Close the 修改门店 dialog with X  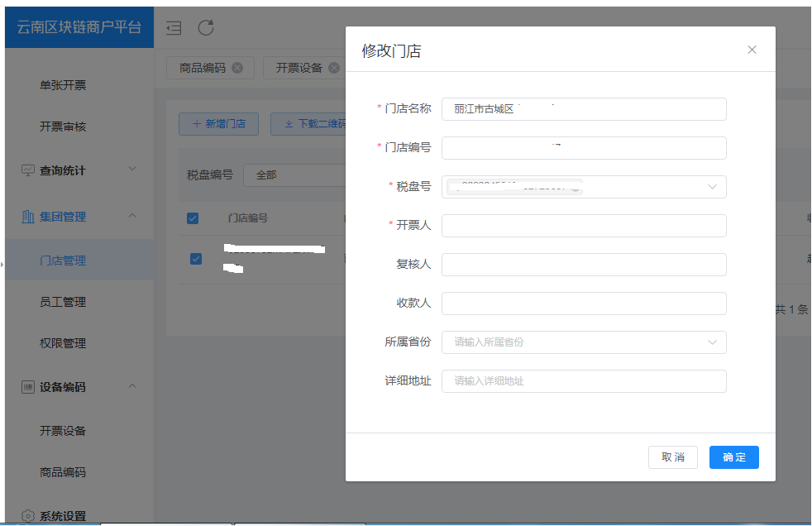coord(752,50)
